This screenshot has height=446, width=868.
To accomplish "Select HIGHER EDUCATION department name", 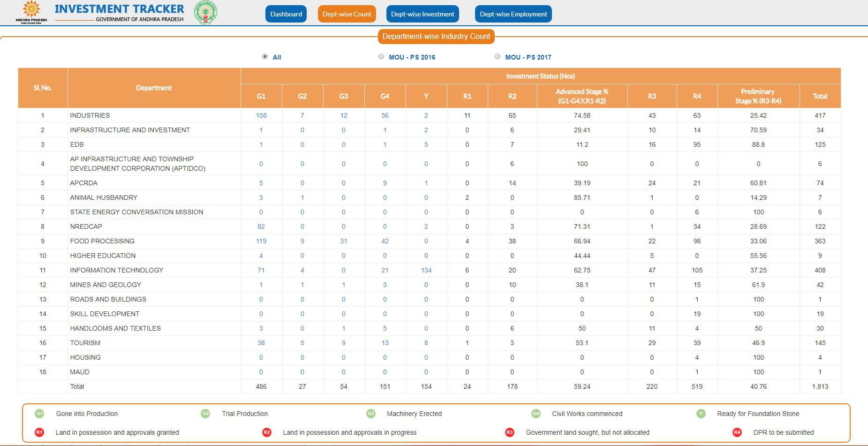I will tap(103, 256).
